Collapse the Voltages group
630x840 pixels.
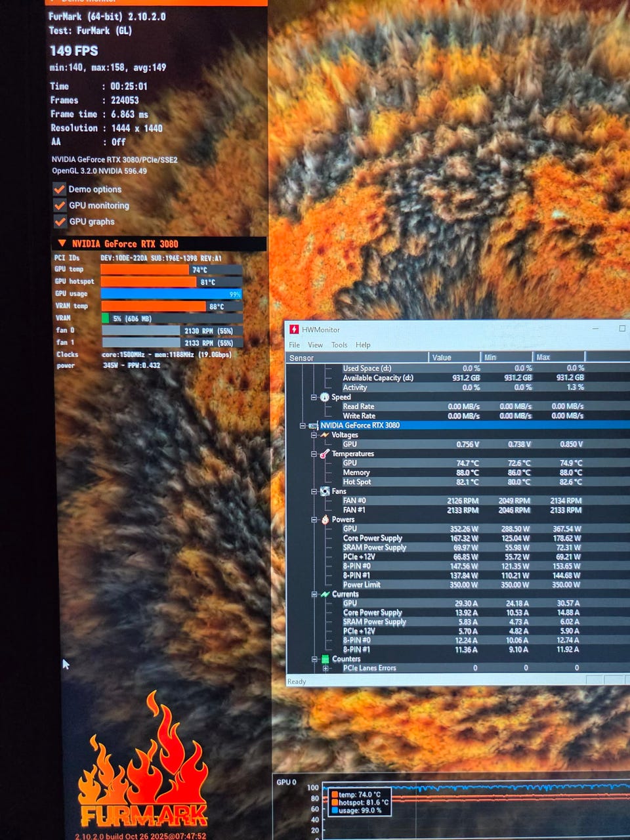tap(314, 434)
